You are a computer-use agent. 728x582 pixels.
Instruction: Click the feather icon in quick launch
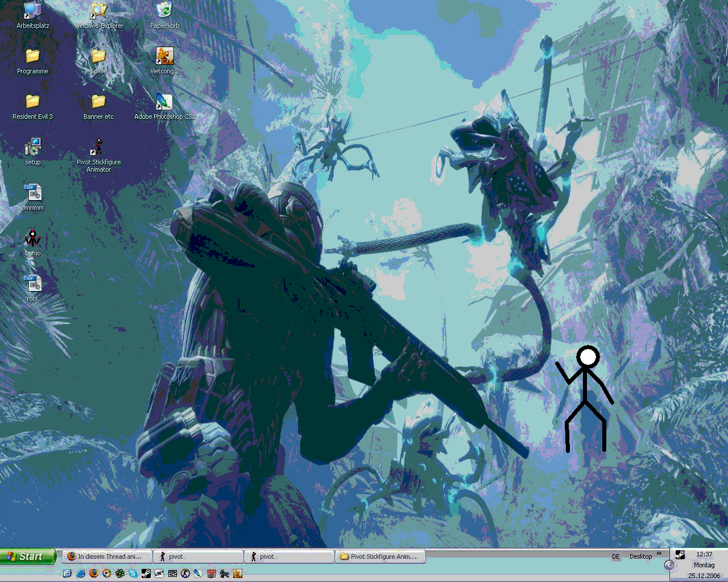click(x=198, y=573)
